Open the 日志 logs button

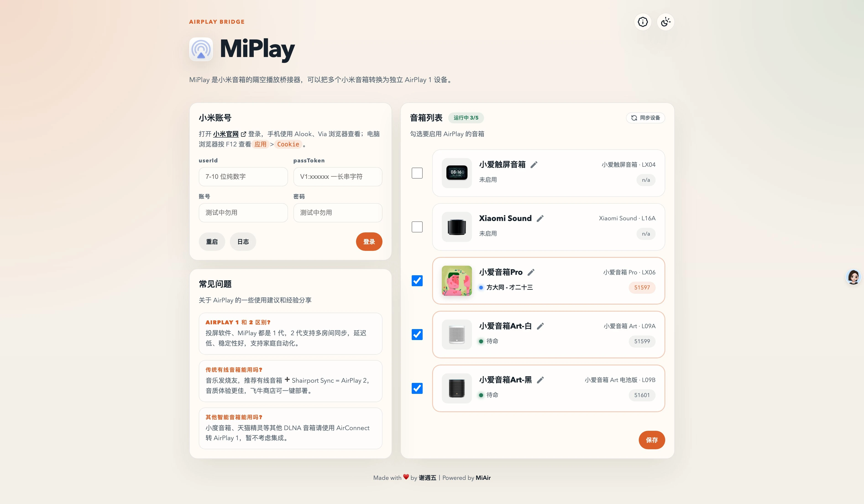coord(243,242)
